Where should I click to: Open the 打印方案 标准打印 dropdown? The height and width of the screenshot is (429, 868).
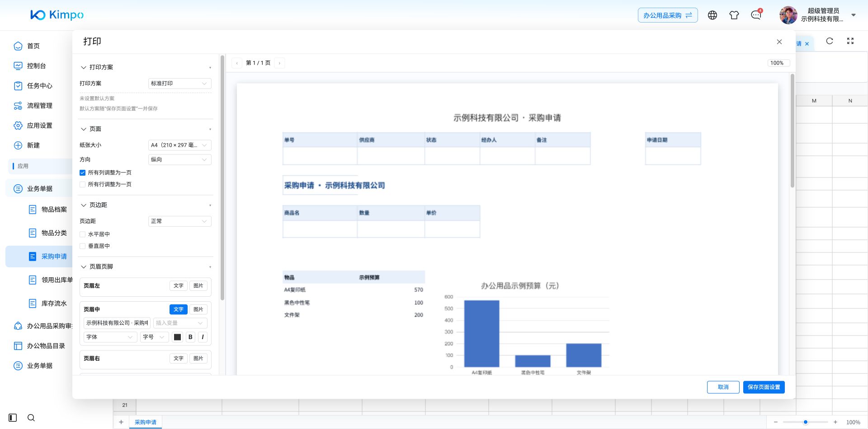point(179,84)
